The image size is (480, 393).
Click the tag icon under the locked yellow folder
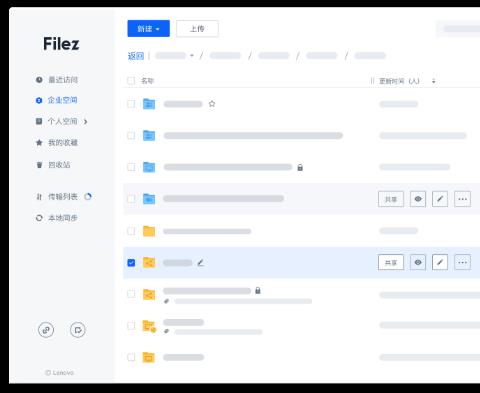pyautogui.click(x=167, y=301)
